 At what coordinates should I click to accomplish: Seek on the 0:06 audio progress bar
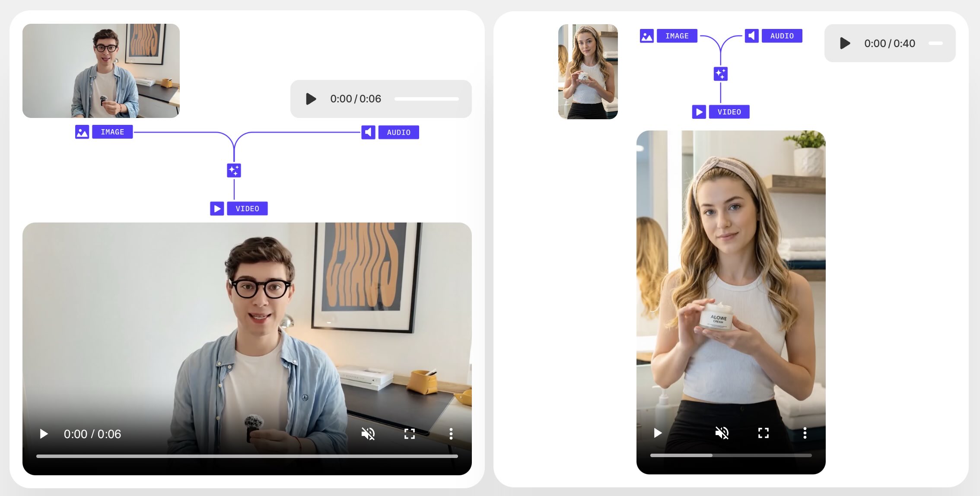(x=426, y=99)
